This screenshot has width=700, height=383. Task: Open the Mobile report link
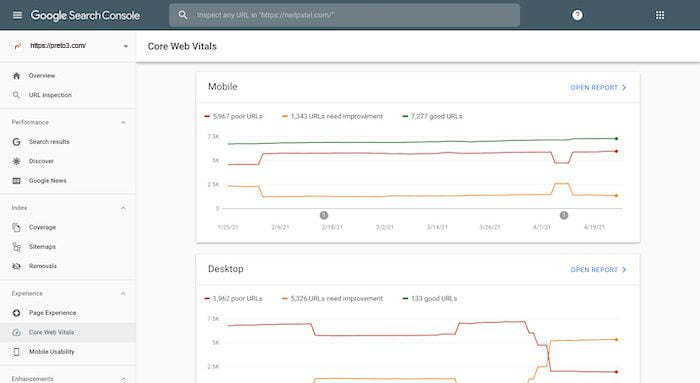pos(598,87)
